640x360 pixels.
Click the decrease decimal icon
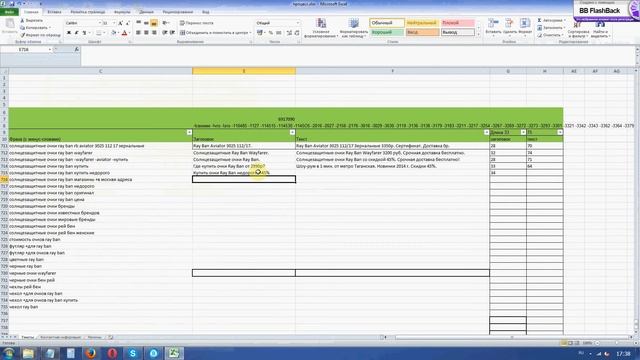pyautogui.click(x=297, y=33)
